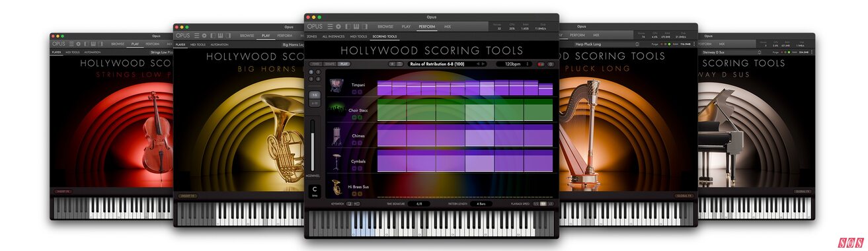Image resolution: width=868 pixels, height=251 pixels.
Task: Select pattern slot 1 round button
Action: (x=311, y=71)
